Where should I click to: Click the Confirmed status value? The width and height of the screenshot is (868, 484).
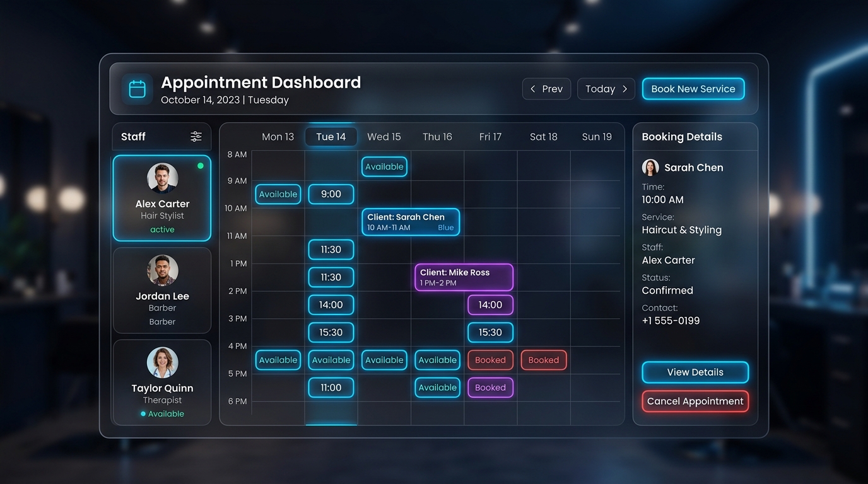pos(667,291)
